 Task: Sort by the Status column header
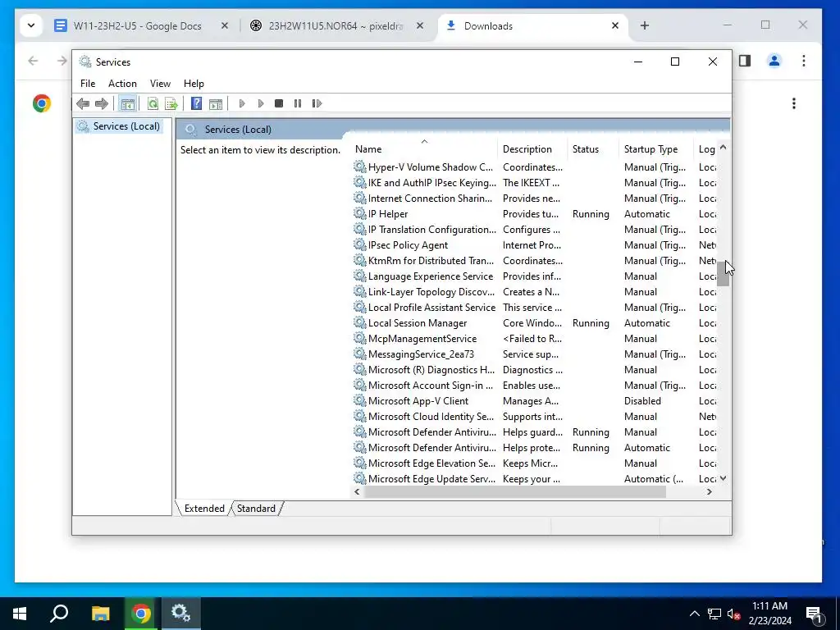pyautogui.click(x=593, y=149)
